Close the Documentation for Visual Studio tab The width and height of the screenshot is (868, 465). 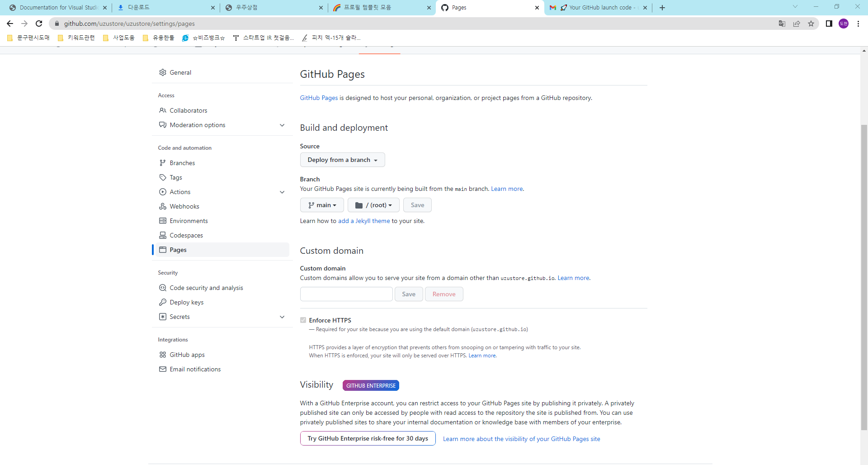pyautogui.click(x=105, y=8)
